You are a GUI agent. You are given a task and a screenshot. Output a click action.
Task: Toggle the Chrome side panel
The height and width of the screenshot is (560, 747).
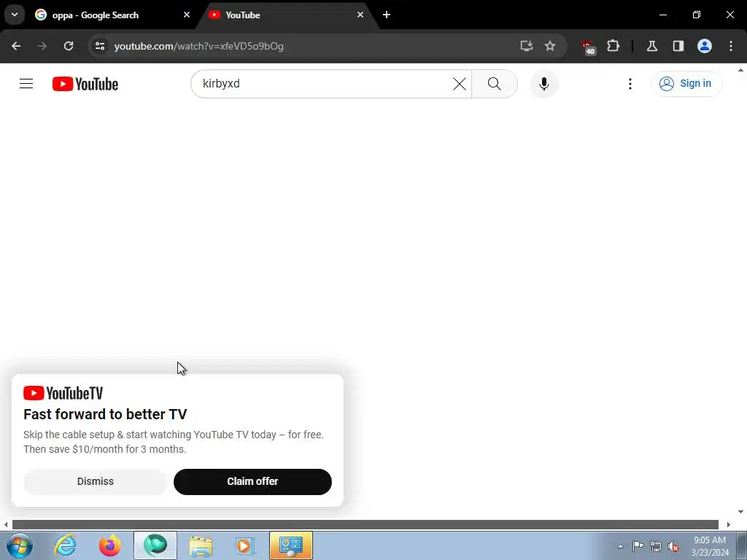coord(678,46)
